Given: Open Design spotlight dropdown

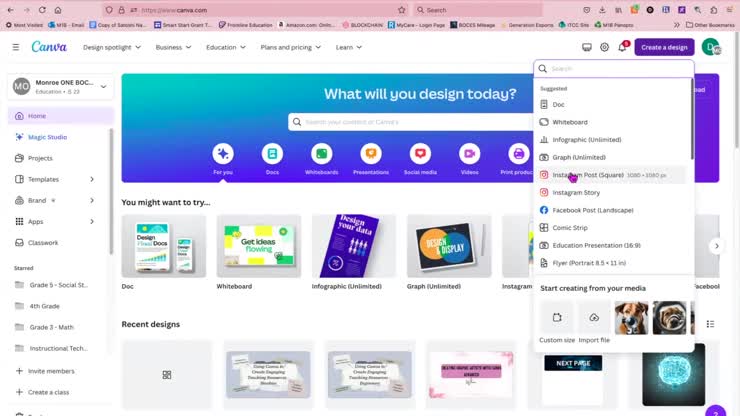Looking at the screenshot, I should tap(112, 47).
